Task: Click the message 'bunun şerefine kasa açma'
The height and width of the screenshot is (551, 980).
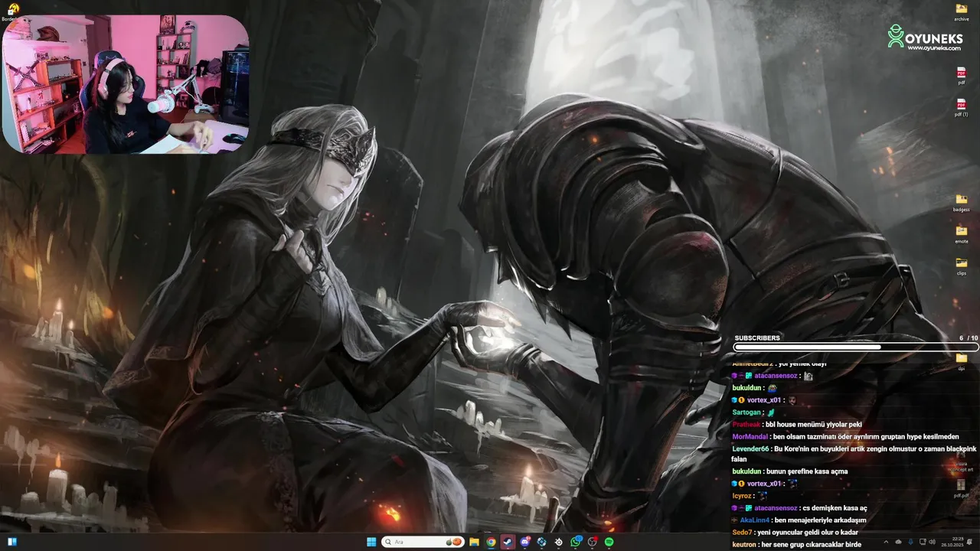Action: (x=807, y=471)
